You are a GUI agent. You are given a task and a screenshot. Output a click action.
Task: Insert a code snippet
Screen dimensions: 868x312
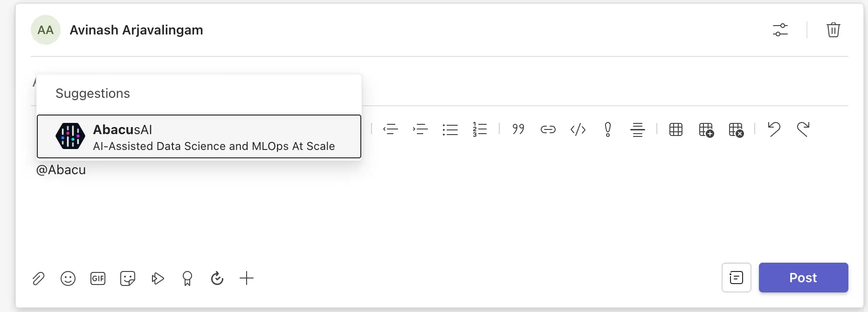(x=578, y=129)
